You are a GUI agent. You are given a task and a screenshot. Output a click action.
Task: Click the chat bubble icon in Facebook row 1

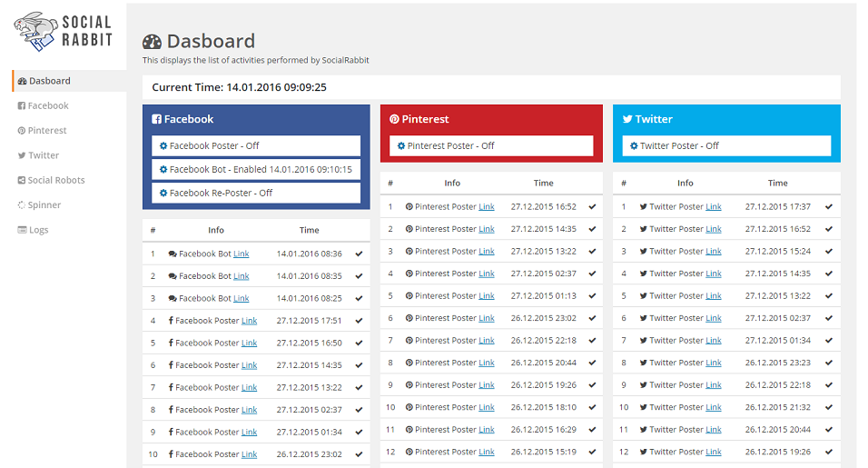coord(173,254)
